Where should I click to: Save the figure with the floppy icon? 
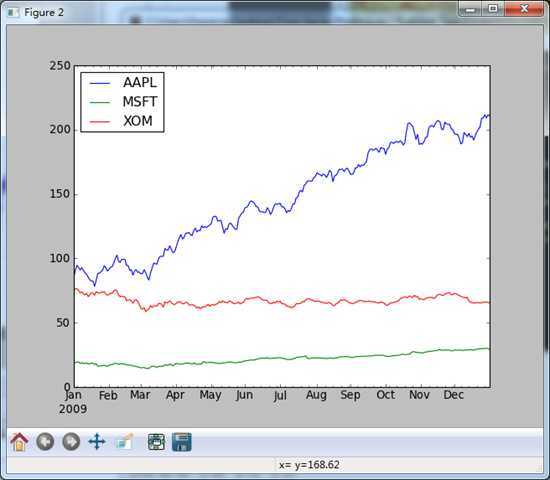pyautogui.click(x=182, y=442)
